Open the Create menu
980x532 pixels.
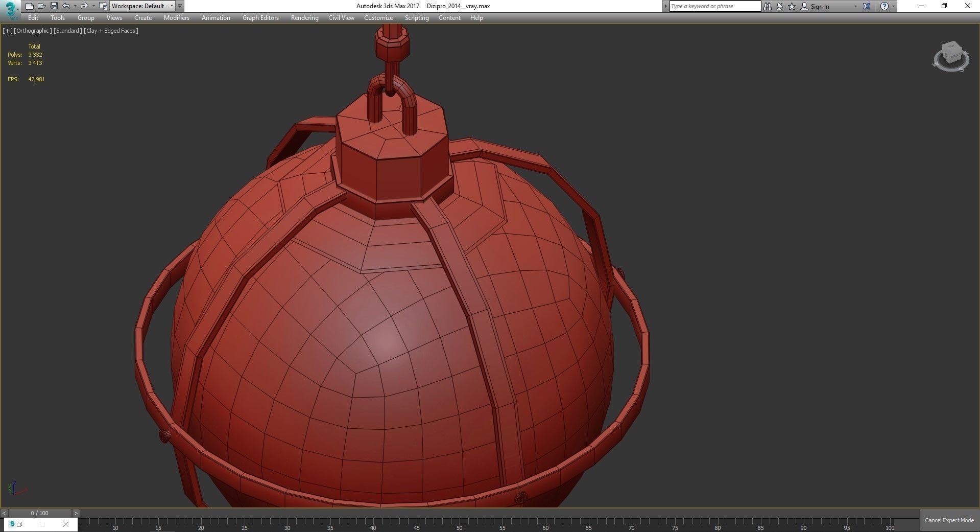143,18
